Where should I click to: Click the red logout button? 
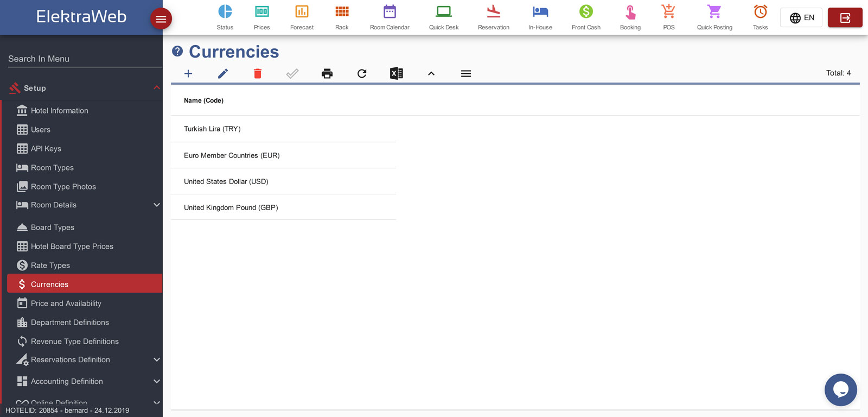click(x=845, y=18)
